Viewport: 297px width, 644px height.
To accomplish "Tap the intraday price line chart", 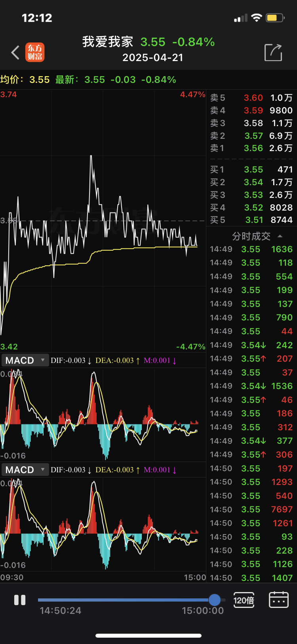I will click(103, 220).
